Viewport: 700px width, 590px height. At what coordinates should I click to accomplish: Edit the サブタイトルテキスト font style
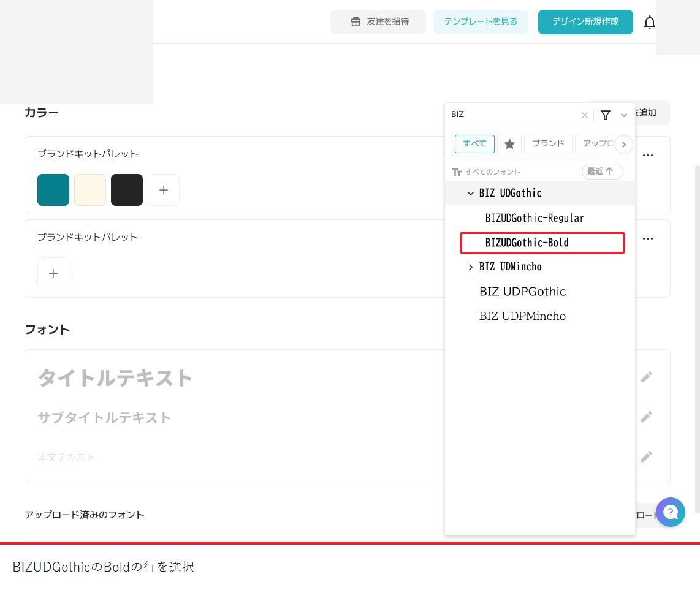647,417
